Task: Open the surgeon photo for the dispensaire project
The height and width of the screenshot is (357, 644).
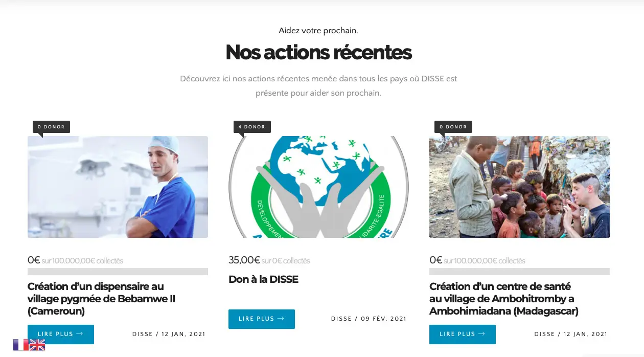Action: pos(118,187)
